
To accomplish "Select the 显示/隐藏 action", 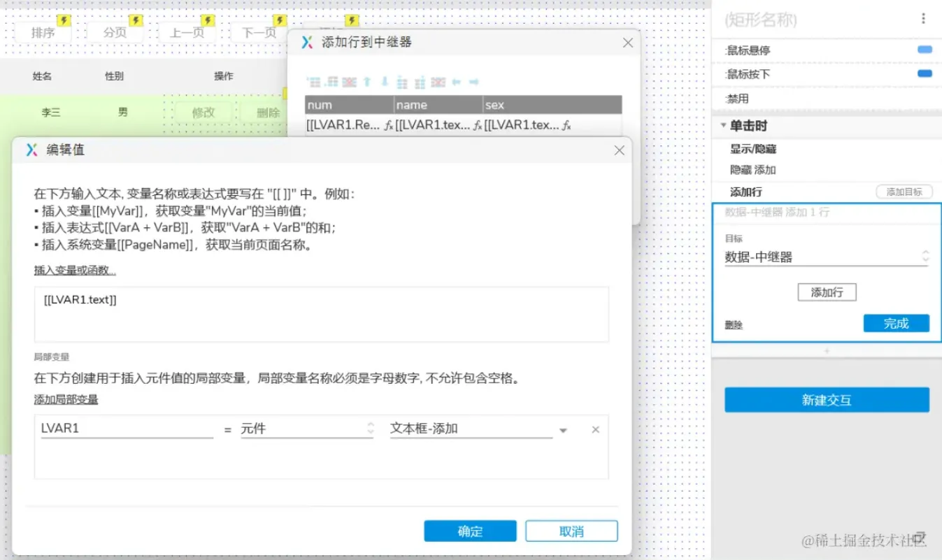I will (753, 149).
